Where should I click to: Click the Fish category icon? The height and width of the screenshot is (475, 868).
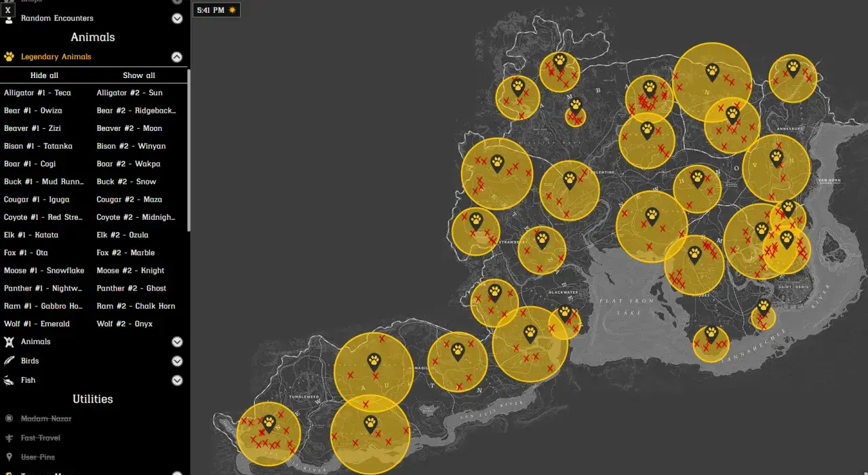9,380
